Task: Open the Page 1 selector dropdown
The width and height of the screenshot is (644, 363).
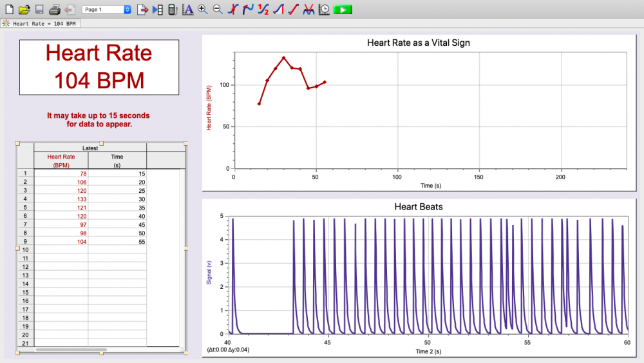Action: pos(106,10)
